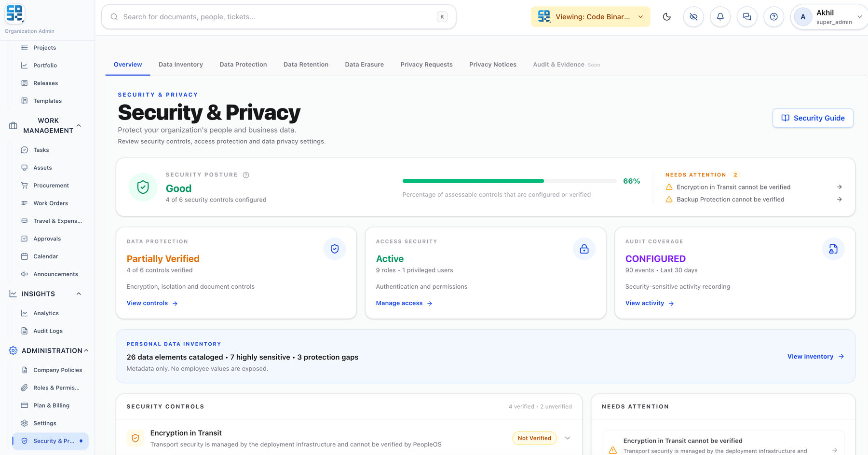The height and width of the screenshot is (455, 868).
Task: Open Plan & Billing in the sidebar
Action: point(51,406)
